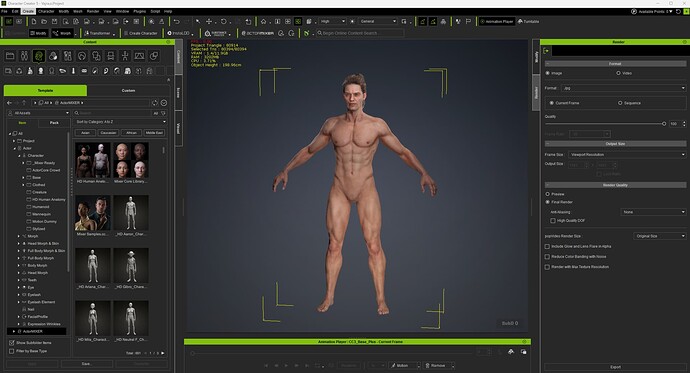Select the Sequence radio option
Image resolution: width=690 pixels, height=373 pixels.
[x=620, y=103]
